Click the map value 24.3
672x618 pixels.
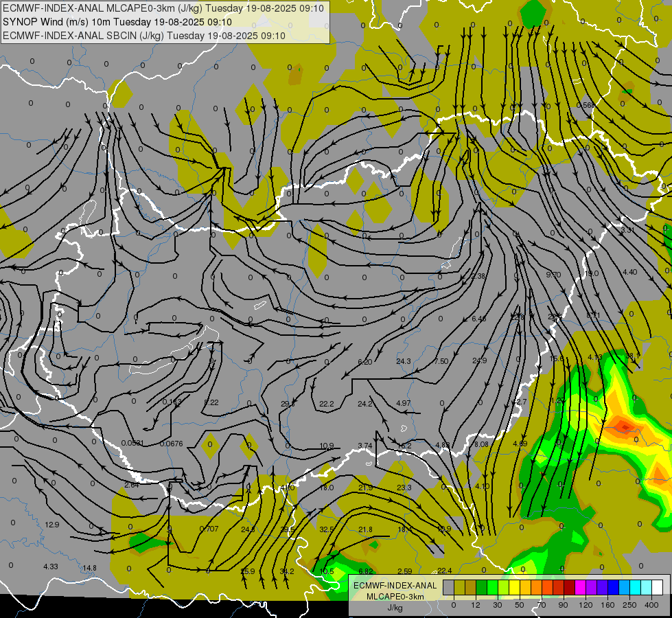404,361
